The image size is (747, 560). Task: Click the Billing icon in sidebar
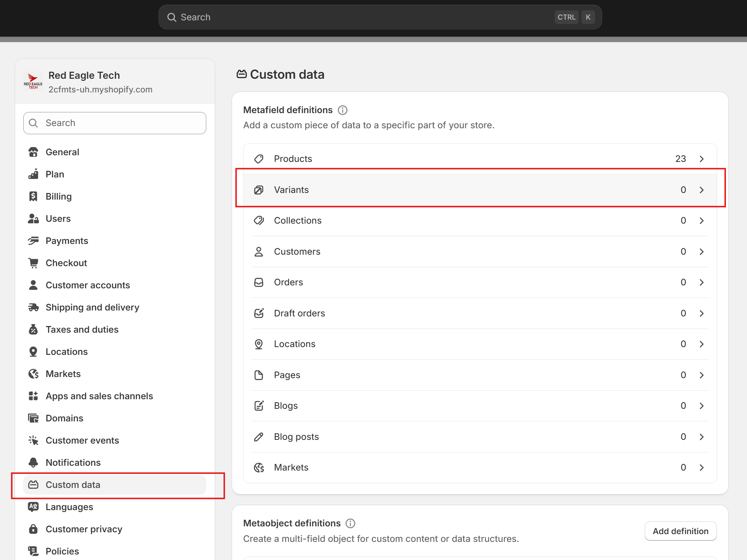[33, 196]
